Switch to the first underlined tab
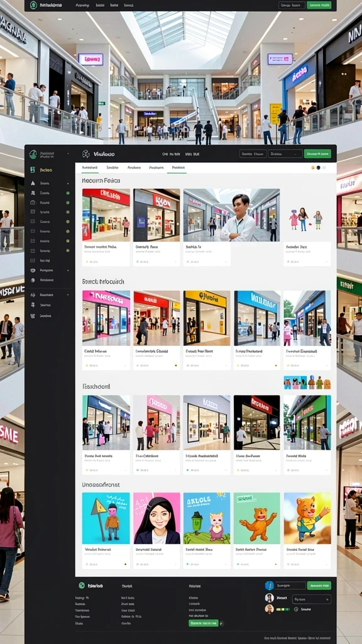The image size is (362, 644). click(x=89, y=167)
